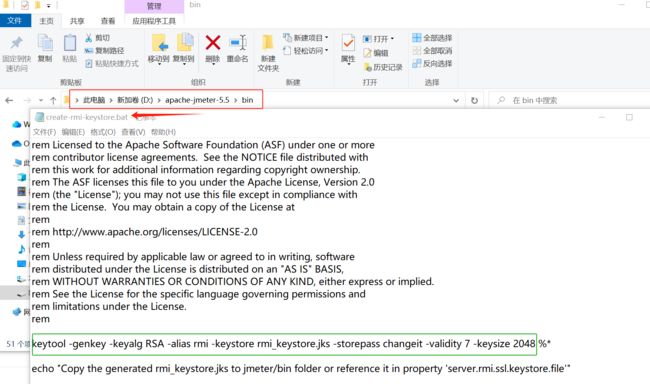Screen dimensions: 650x384
Task: Go up one folder level
Action: (x=53, y=100)
